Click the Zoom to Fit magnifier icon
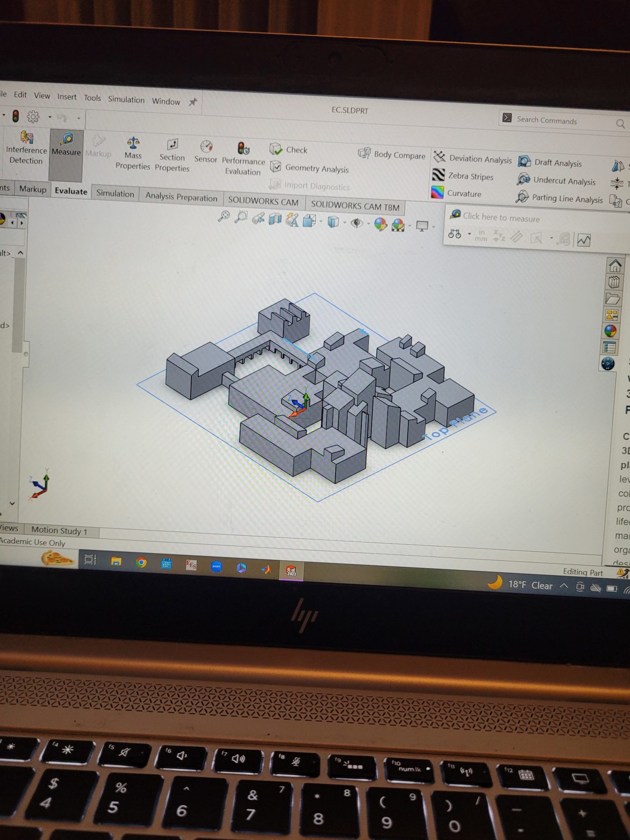The height and width of the screenshot is (840, 630). (224, 216)
